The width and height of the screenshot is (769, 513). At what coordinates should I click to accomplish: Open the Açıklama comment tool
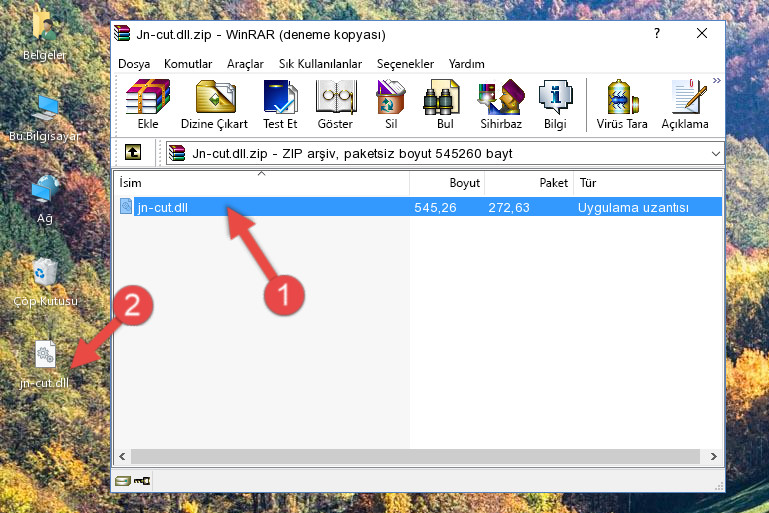(685, 104)
